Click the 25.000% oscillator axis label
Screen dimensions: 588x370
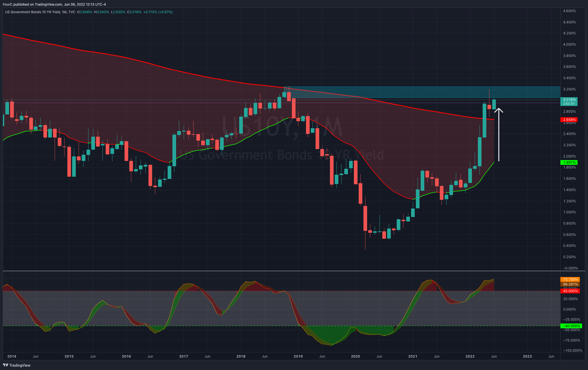click(570, 299)
